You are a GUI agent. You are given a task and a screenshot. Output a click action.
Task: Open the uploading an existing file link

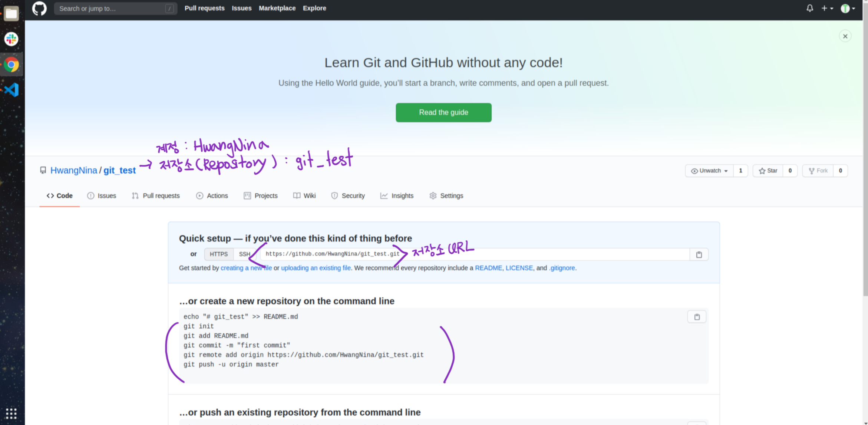tap(316, 268)
